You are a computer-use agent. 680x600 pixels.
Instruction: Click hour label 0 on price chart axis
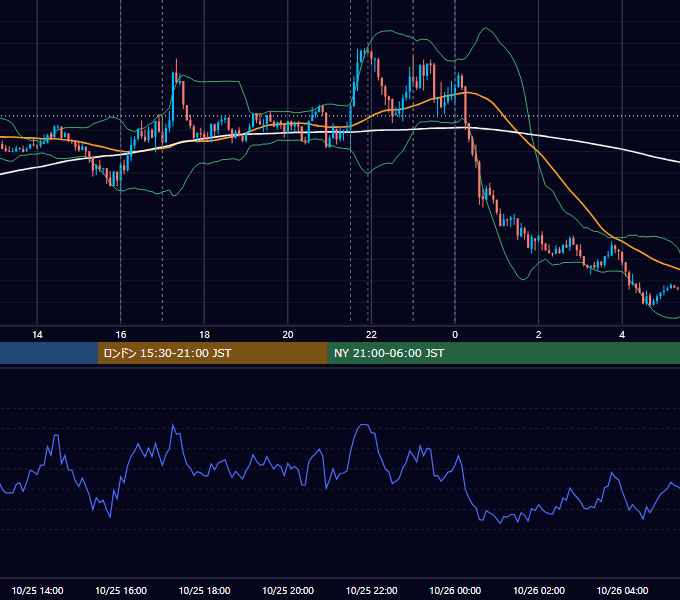pyautogui.click(x=455, y=335)
